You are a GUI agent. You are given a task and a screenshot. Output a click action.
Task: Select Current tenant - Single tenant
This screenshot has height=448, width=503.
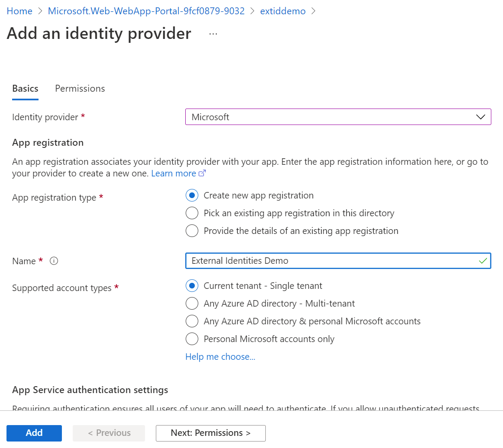(192, 286)
